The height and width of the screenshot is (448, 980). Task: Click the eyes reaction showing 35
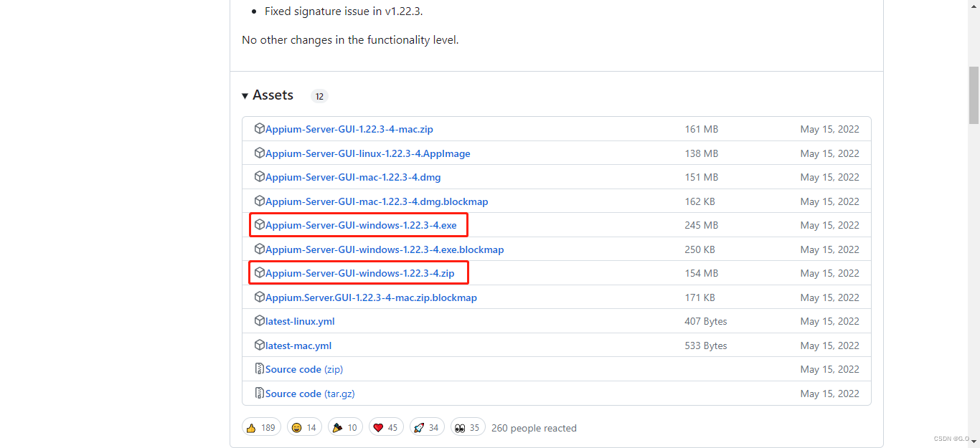click(x=468, y=426)
